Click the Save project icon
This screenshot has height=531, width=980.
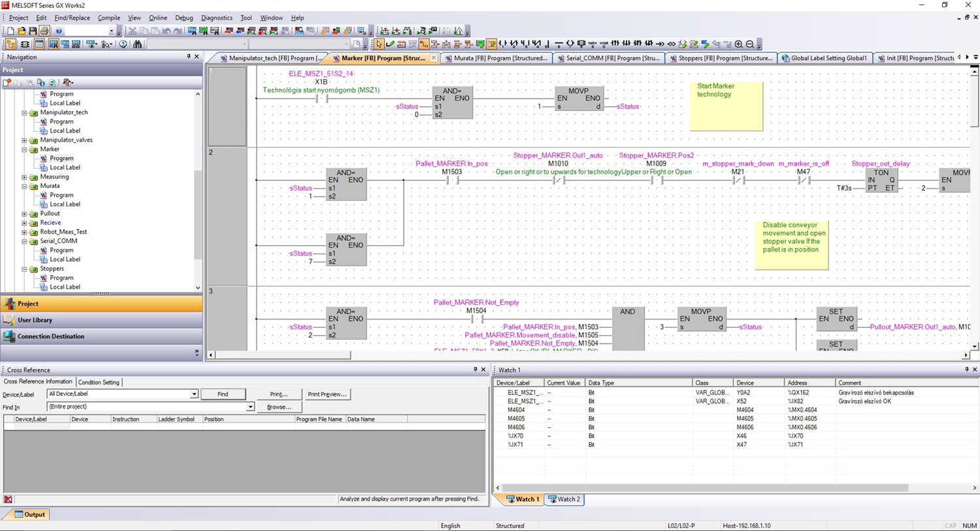[33, 31]
